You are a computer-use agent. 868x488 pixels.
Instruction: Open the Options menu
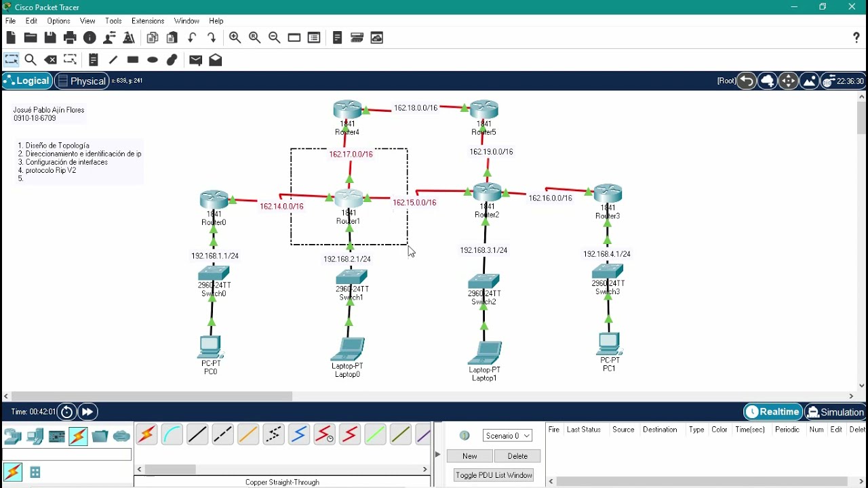59,21
